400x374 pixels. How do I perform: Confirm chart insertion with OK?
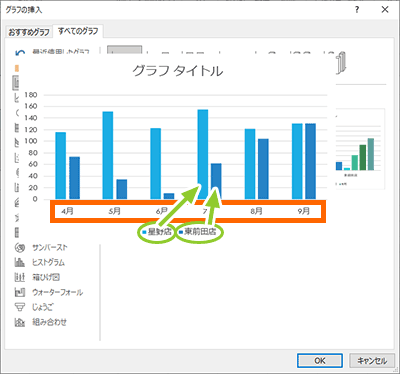[320, 361]
